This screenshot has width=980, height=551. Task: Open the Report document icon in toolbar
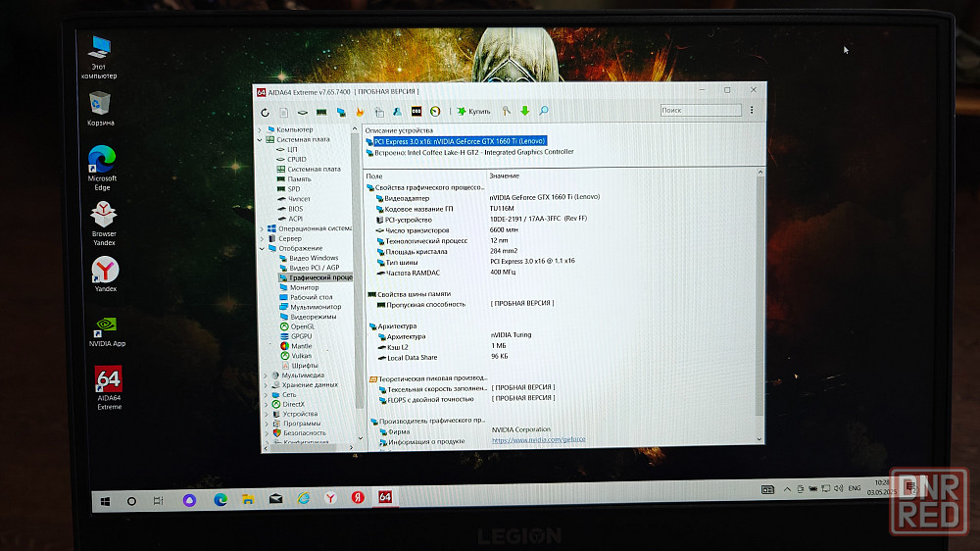point(284,113)
